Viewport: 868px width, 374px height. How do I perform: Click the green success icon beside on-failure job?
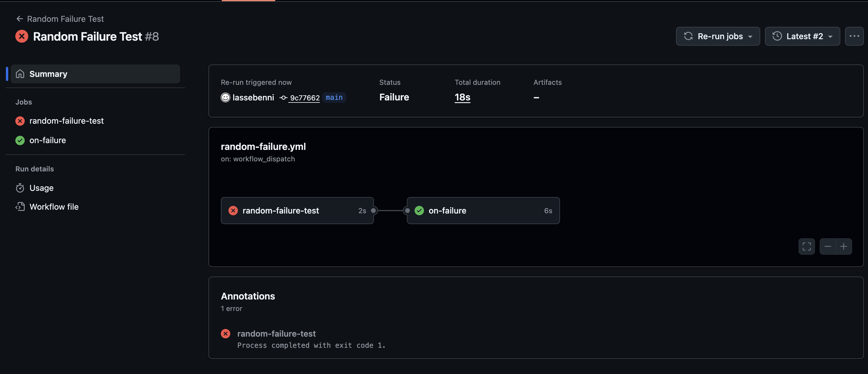pos(20,140)
